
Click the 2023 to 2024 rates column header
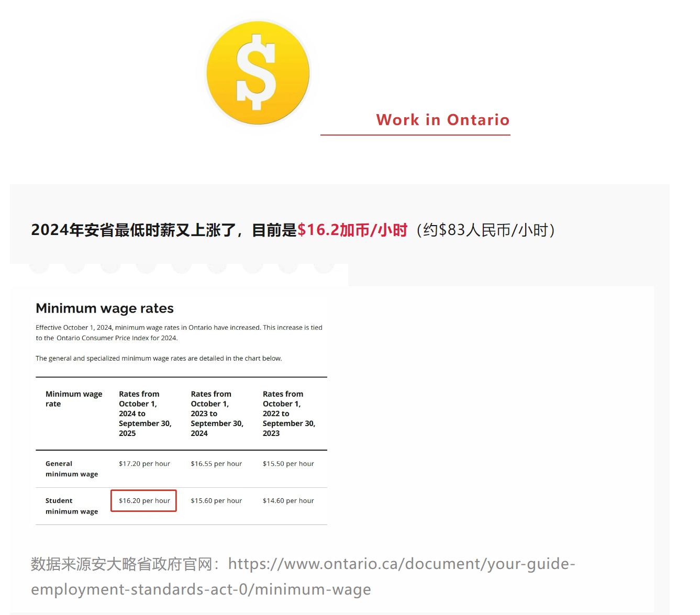coord(217,413)
